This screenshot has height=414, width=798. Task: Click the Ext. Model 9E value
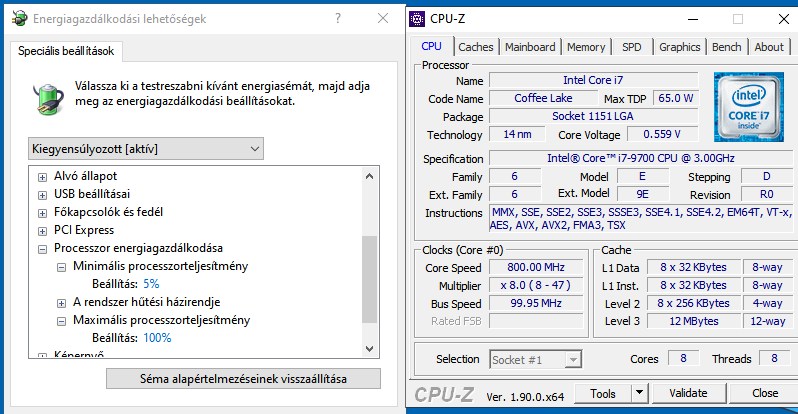click(x=642, y=195)
